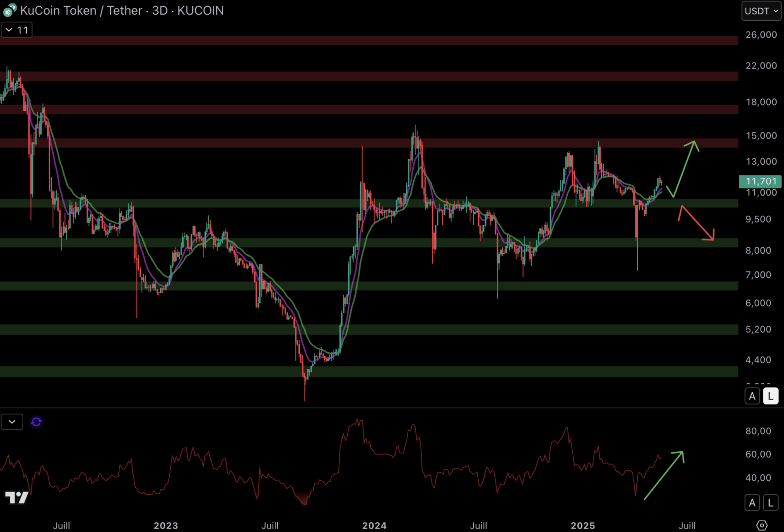784x532 pixels.
Task: Click the 9,500 price axis label
Action: [759, 219]
